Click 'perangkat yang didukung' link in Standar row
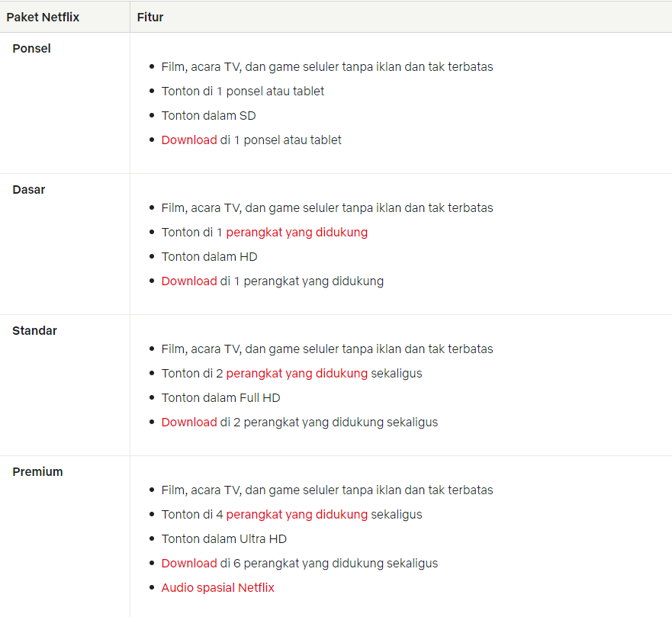 click(297, 374)
